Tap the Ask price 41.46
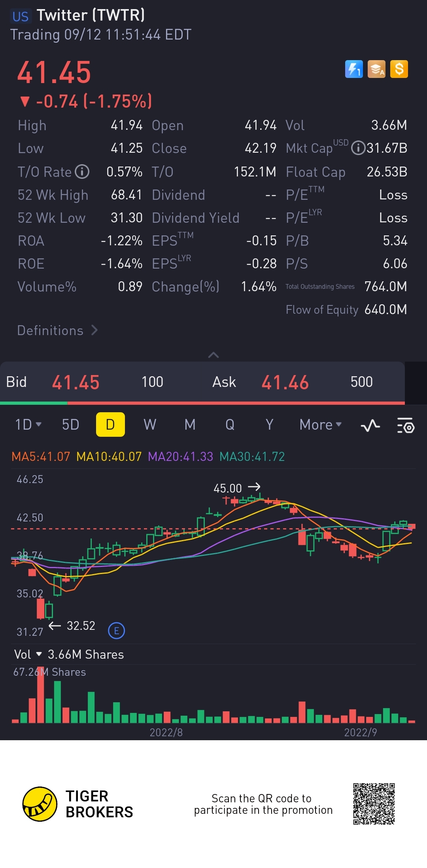 point(285,383)
